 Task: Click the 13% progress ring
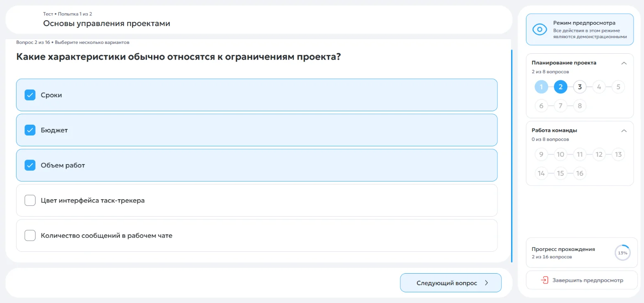pos(623,253)
